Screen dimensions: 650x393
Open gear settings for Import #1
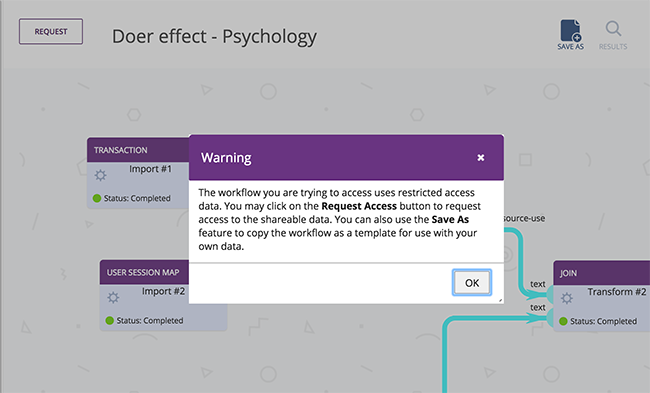(x=100, y=175)
